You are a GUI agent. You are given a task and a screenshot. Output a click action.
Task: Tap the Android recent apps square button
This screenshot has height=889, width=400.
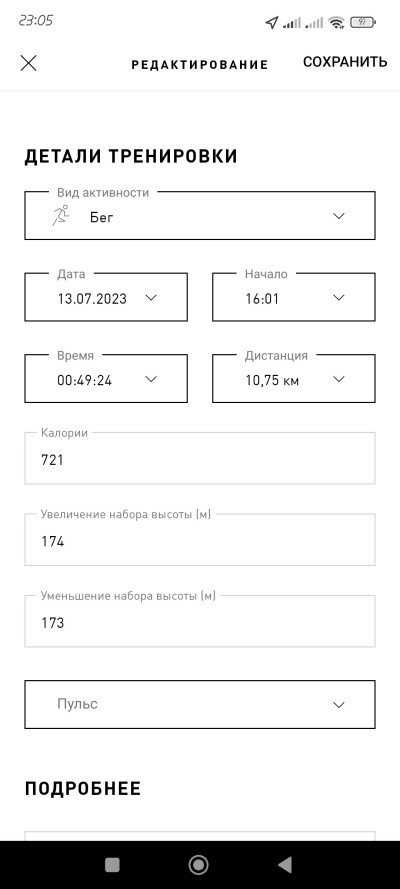[x=112, y=865]
